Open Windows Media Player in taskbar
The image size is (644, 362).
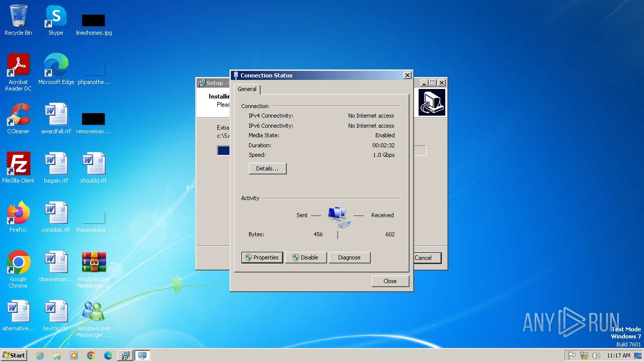(x=74, y=355)
